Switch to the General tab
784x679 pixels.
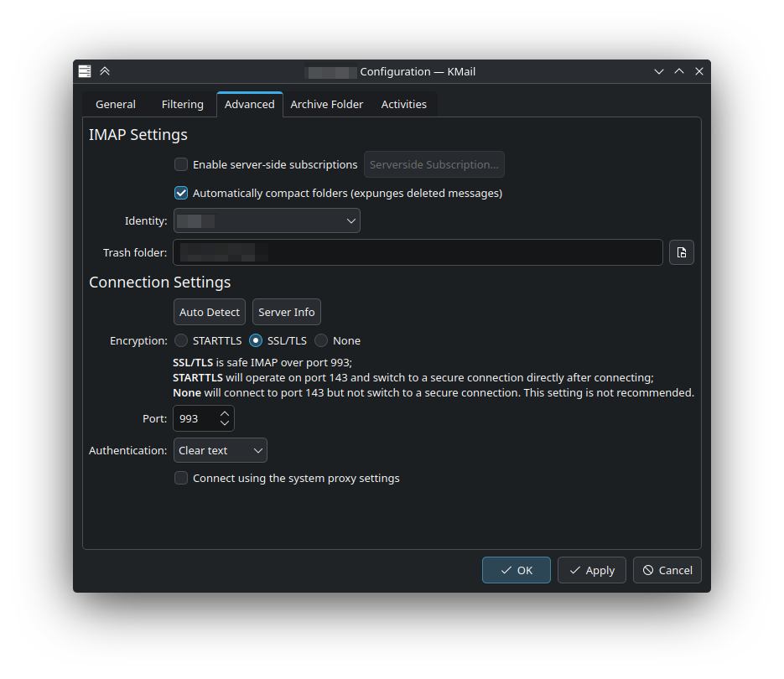(x=116, y=104)
